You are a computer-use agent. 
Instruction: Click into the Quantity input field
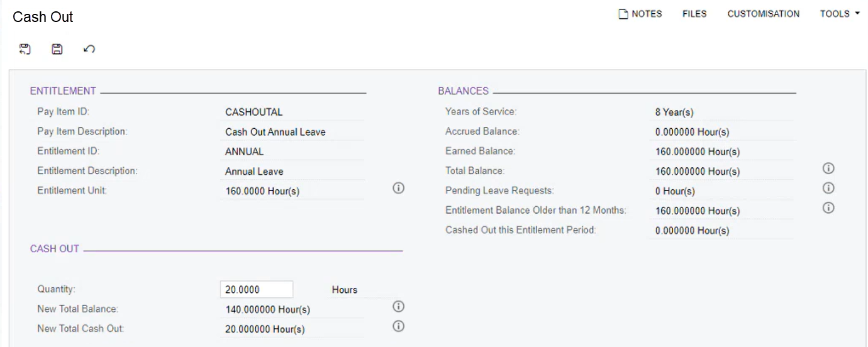(x=256, y=289)
